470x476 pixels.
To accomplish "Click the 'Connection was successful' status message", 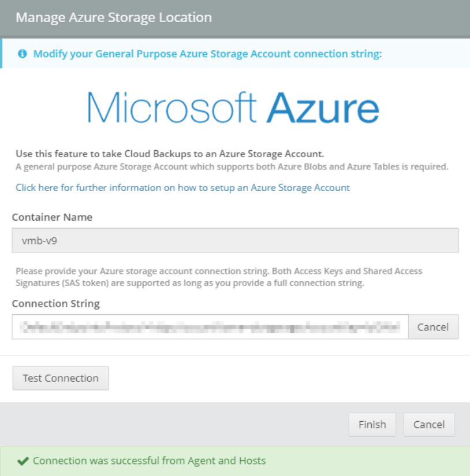I will (x=150, y=461).
